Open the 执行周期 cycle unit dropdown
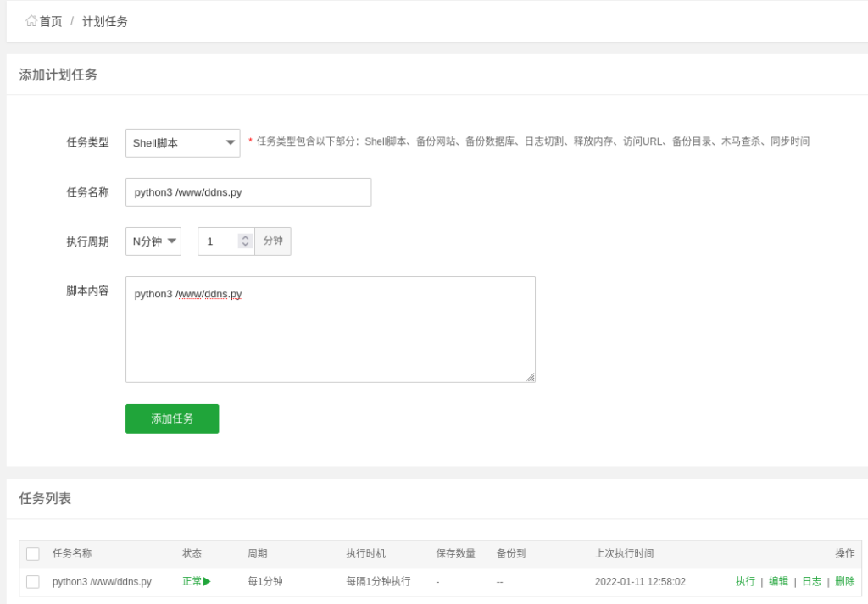The width and height of the screenshot is (868, 604). click(153, 241)
